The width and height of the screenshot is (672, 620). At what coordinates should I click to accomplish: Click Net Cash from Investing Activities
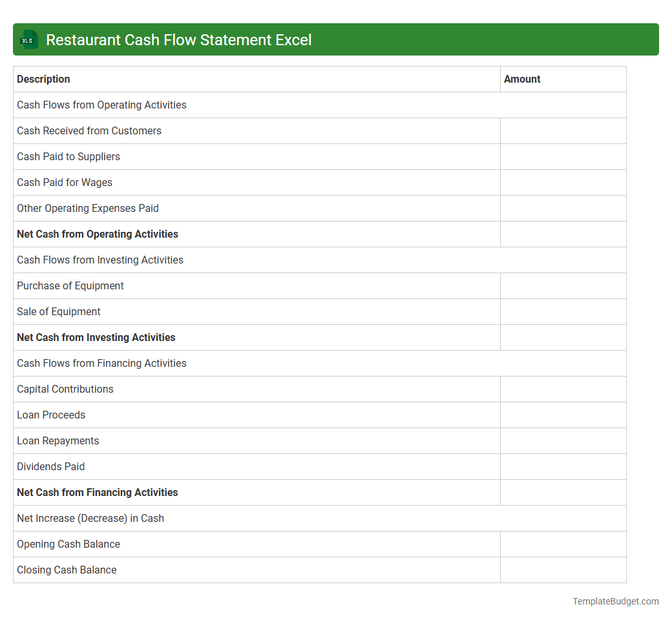pos(96,337)
